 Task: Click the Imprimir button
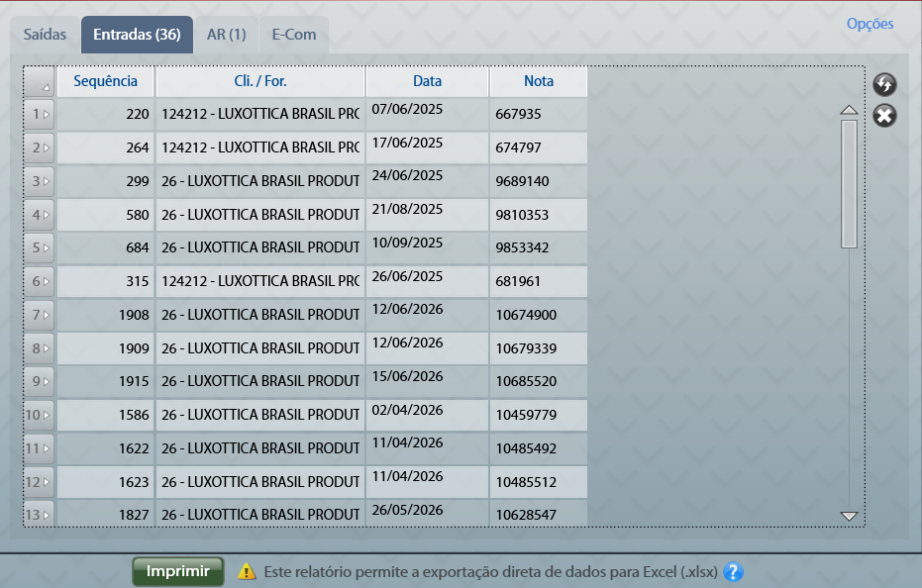pos(177,571)
